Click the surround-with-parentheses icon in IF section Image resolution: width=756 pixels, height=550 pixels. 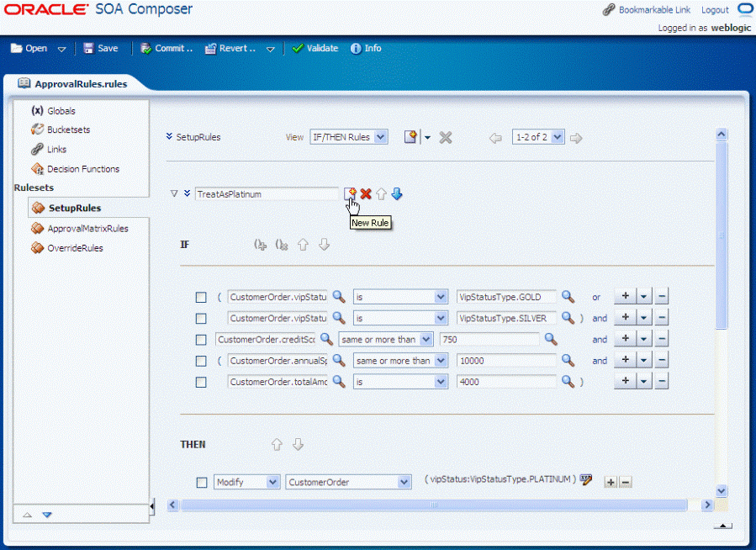point(261,245)
